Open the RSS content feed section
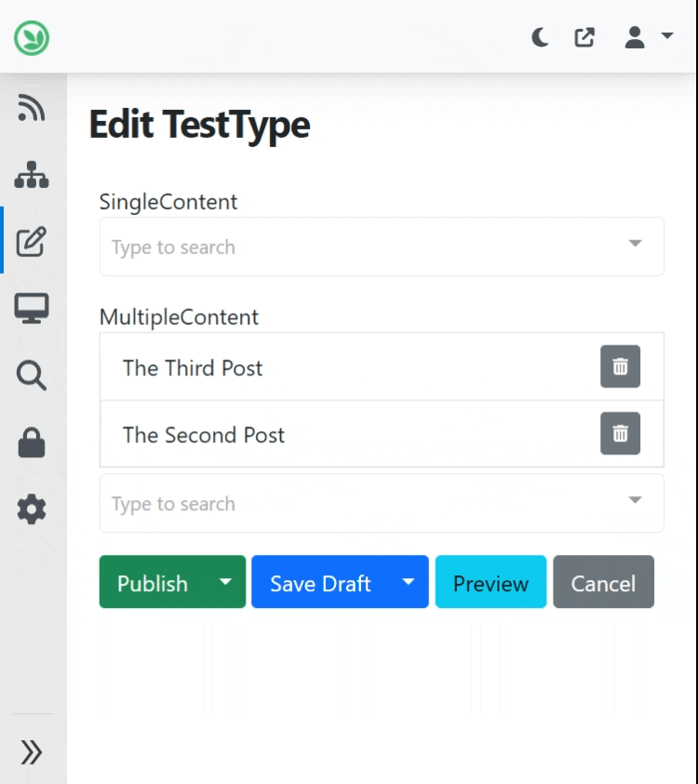The image size is (698, 784). click(x=31, y=108)
